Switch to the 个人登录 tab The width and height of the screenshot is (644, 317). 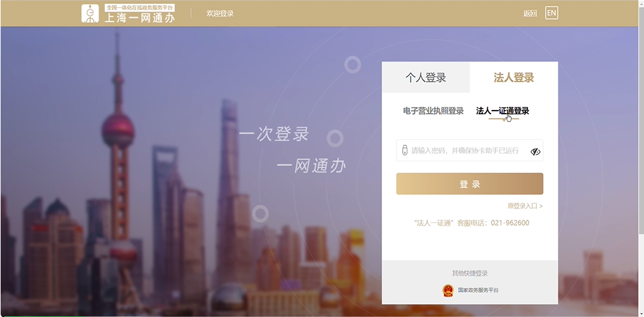point(426,78)
